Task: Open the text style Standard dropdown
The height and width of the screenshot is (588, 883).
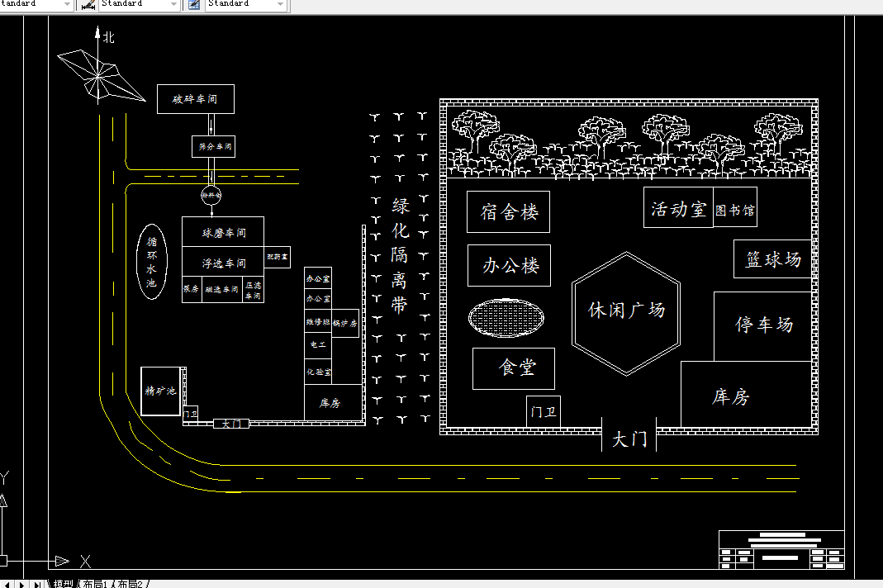Action: pyautogui.click(x=68, y=5)
